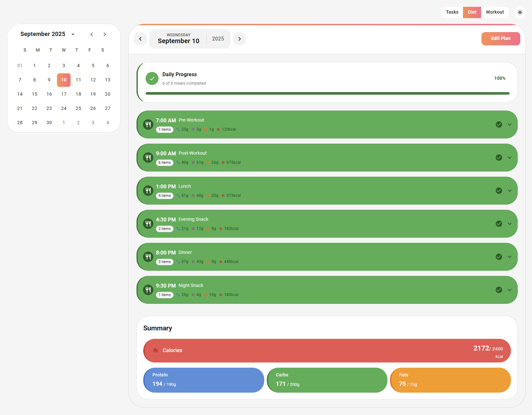Click the fork-knife icon for Lunch meal
The width and height of the screenshot is (532, 415).
tap(148, 191)
